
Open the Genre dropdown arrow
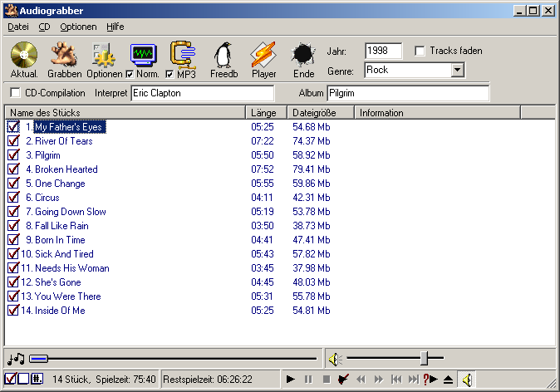pyautogui.click(x=457, y=70)
